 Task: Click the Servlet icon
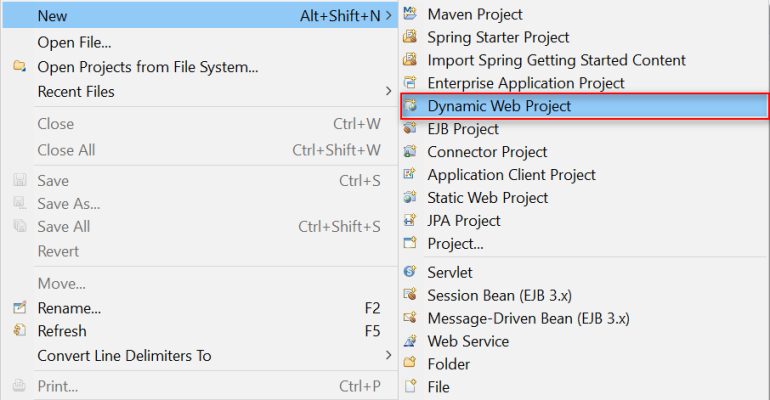click(410, 271)
